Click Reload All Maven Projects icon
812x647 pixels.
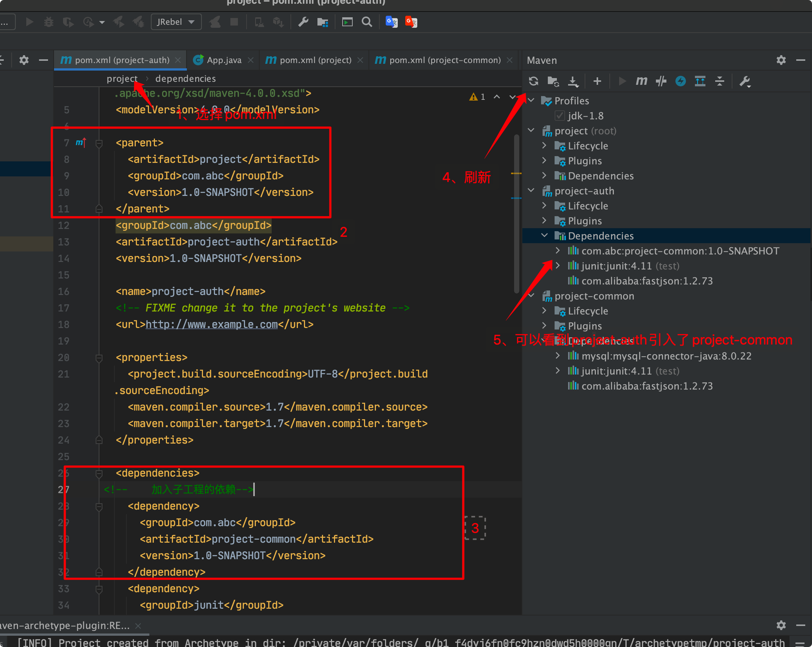[x=533, y=81]
